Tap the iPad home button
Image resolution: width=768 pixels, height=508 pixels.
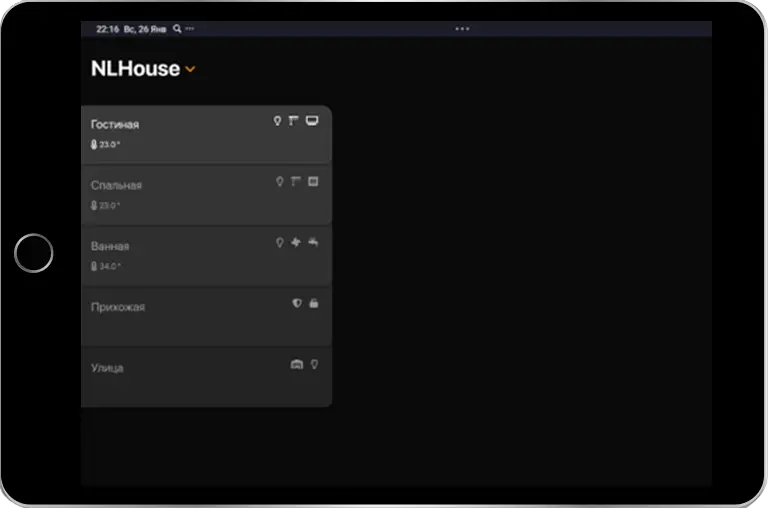(34, 253)
